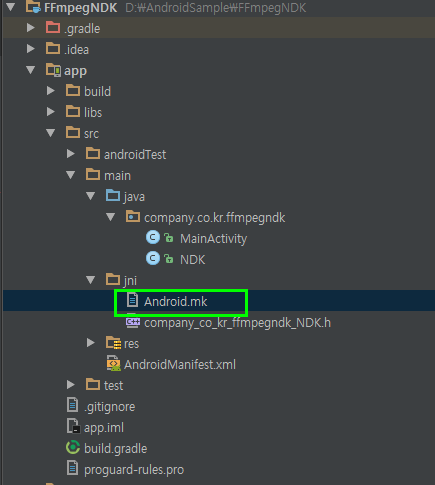The width and height of the screenshot is (435, 485).
Task: Select the libs folder name
Action: (93, 113)
